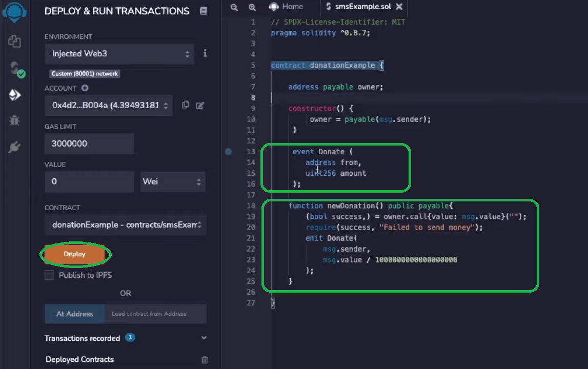Click SPDX-License-Identifier comment line
Screen dimensions: 588x369
[338, 22]
